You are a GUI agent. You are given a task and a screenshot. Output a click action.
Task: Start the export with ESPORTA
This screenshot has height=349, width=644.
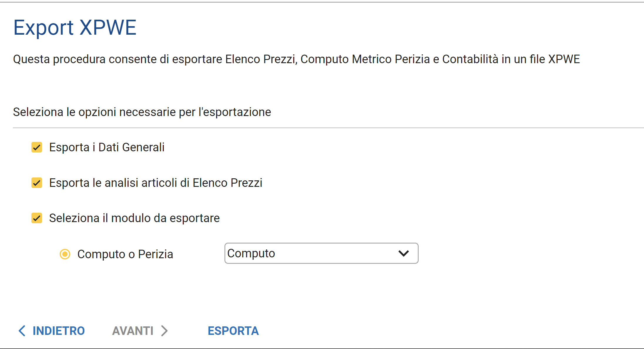pyautogui.click(x=233, y=331)
